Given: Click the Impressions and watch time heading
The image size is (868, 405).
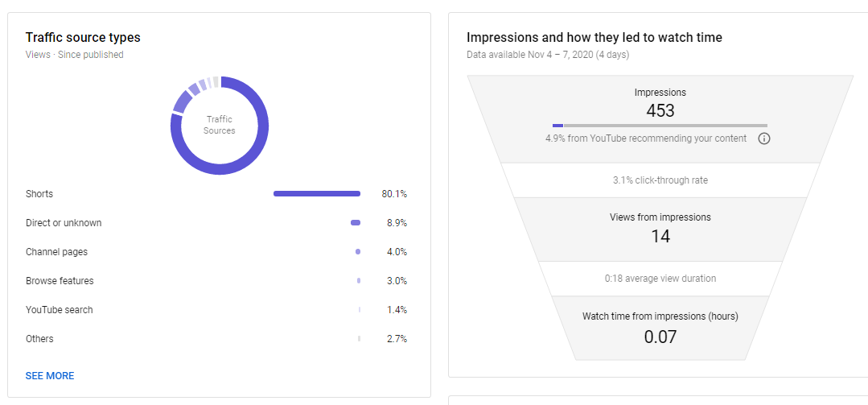Looking at the screenshot, I should pyautogui.click(x=594, y=37).
